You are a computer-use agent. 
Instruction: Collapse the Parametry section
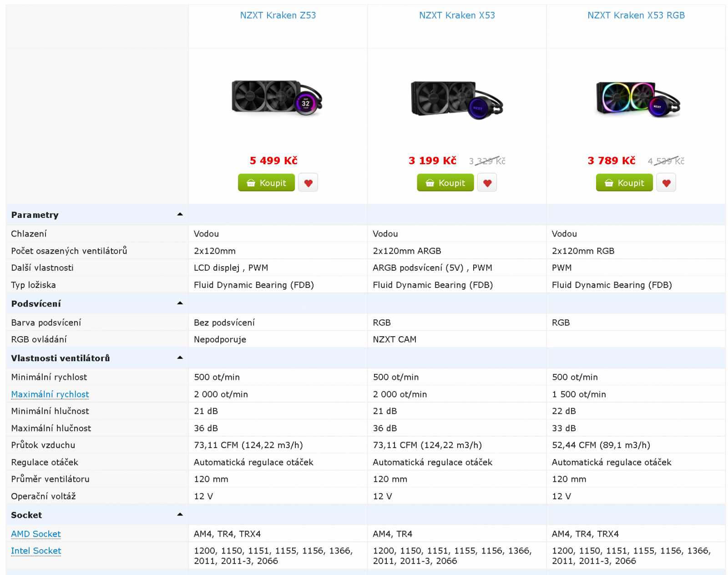tap(180, 214)
